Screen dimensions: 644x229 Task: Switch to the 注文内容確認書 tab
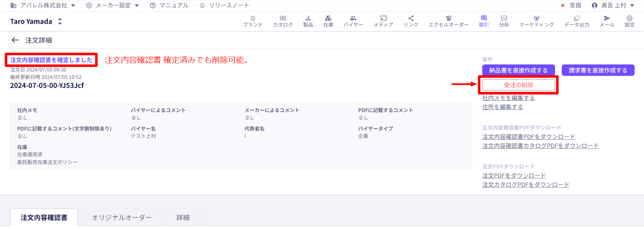pyautogui.click(x=44, y=218)
